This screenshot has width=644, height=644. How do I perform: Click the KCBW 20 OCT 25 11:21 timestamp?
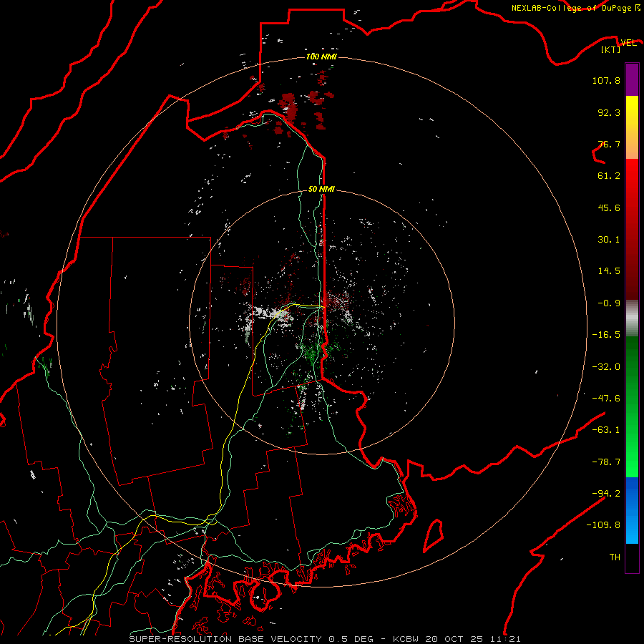[457, 639]
